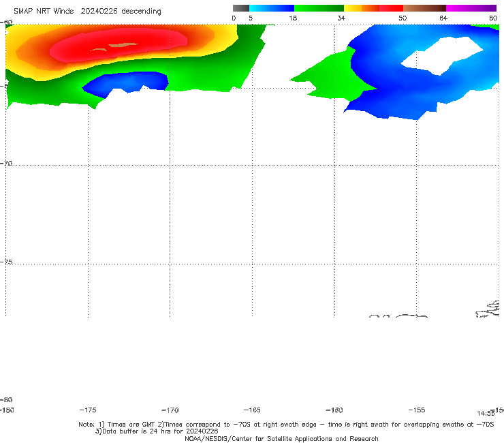Click the green segment of the color bar
Image resolution: width=504 pixels, height=443 pixels.
(319, 8)
